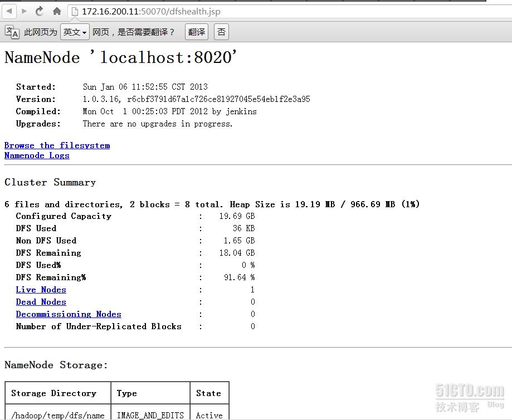Click DFS Remaining% value '91.64 %'
The width and height of the screenshot is (512, 420).
(x=240, y=277)
